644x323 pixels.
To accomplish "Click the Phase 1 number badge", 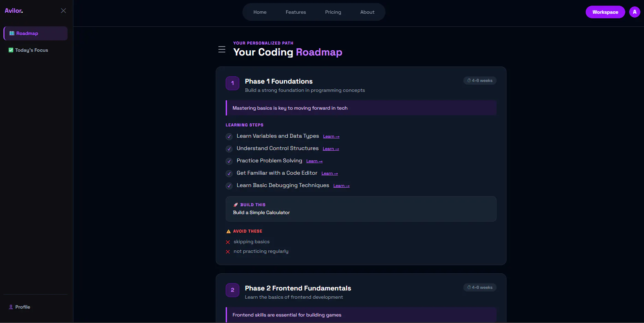I will (232, 83).
